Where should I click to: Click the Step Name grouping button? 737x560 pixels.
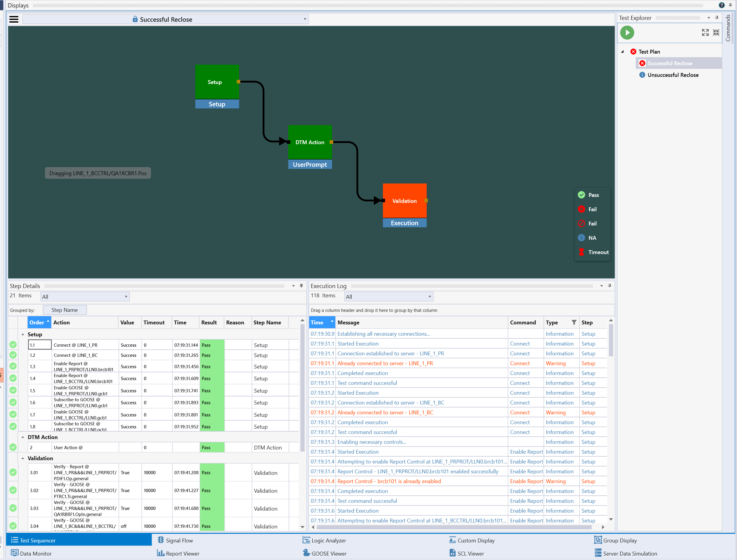pyautogui.click(x=65, y=310)
